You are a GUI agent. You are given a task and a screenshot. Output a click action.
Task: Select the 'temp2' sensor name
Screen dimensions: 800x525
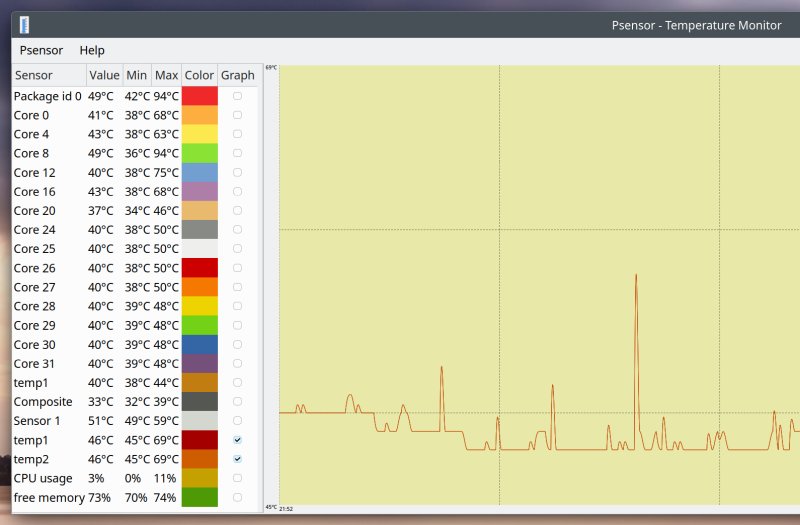point(31,459)
